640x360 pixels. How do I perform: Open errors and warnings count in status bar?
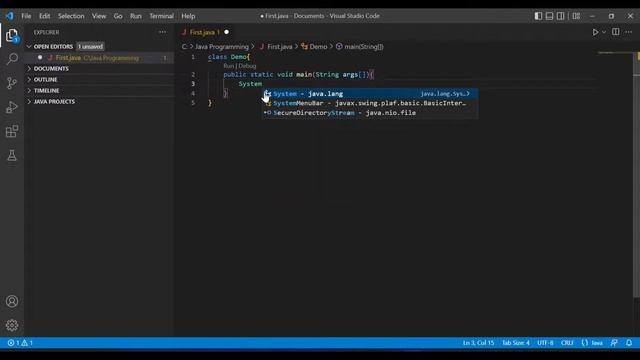click(20, 343)
